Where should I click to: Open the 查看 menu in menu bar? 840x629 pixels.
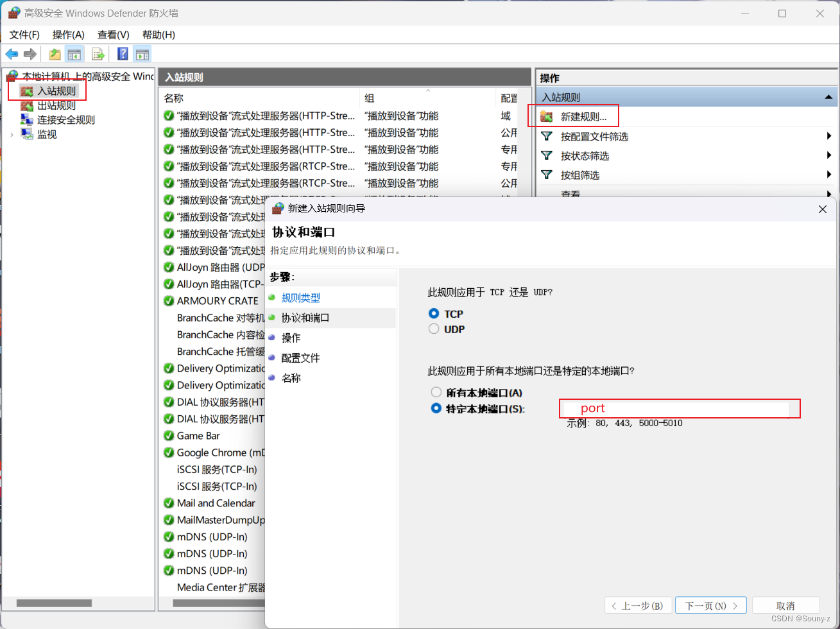click(x=113, y=35)
